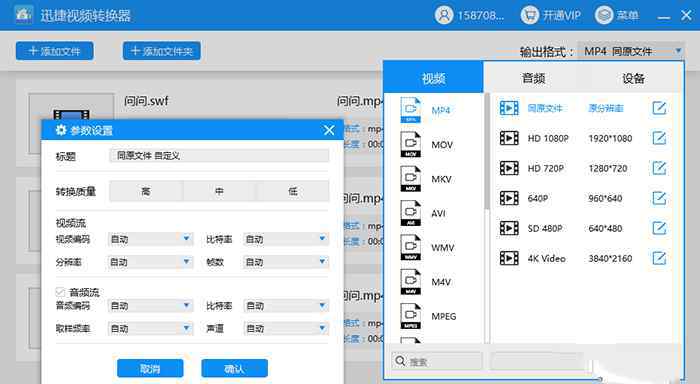Click 确认 in the settings dialog
700x384 pixels.
tap(234, 368)
